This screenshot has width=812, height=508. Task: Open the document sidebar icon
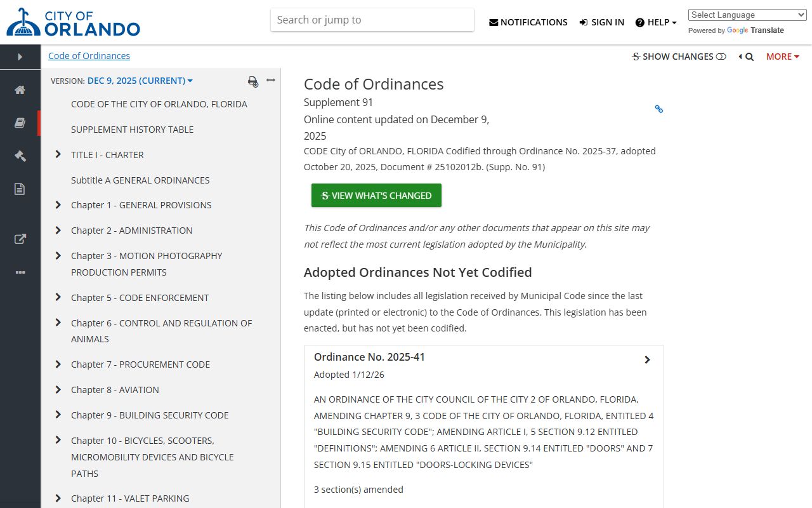[x=20, y=189]
